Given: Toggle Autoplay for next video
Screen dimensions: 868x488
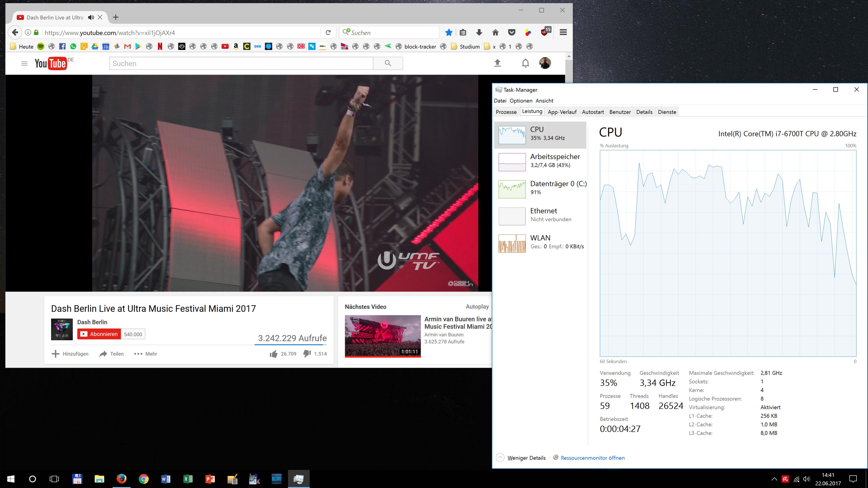Looking at the screenshot, I should click(x=477, y=306).
